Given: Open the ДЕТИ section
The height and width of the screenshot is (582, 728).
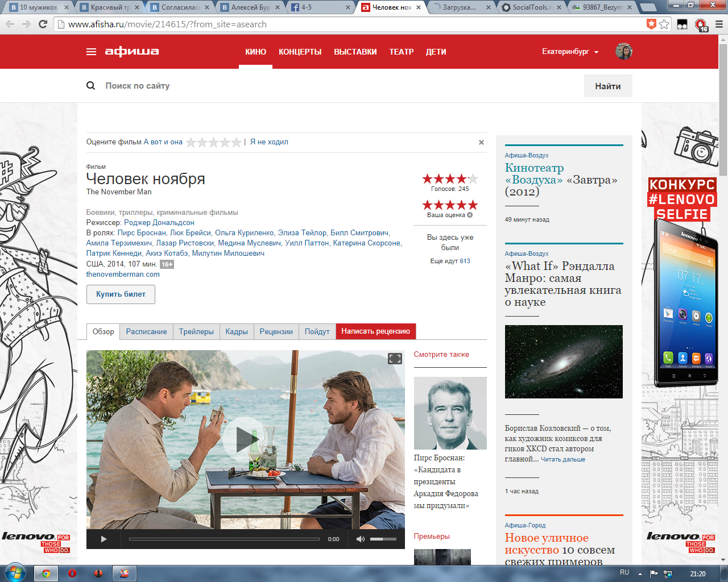Looking at the screenshot, I should tap(436, 52).
